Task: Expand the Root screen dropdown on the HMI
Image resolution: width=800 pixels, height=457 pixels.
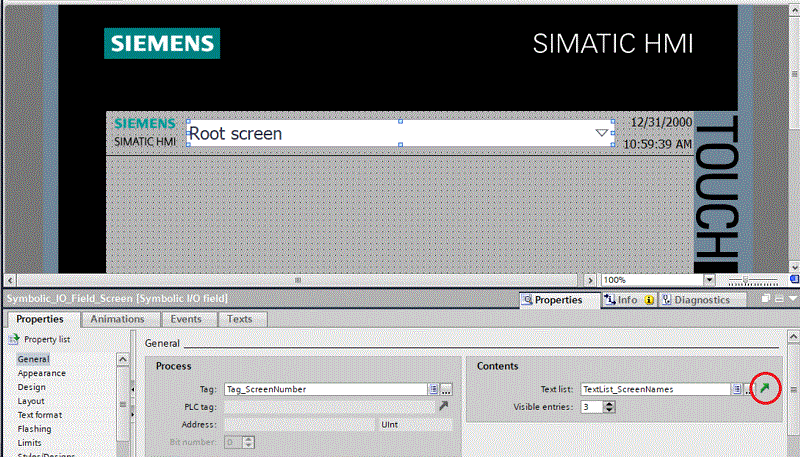Action: click(602, 133)
